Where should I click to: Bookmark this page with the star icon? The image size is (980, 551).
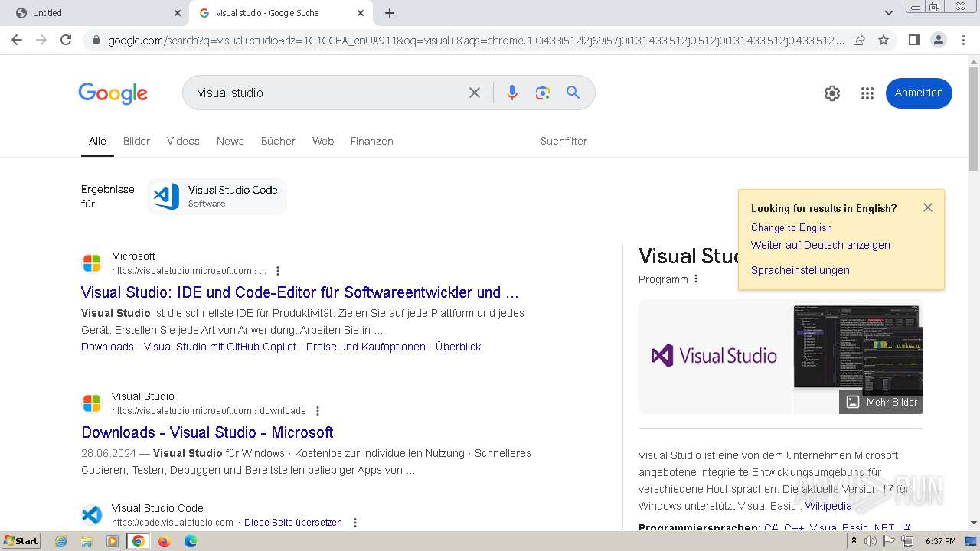pos(884,40)
